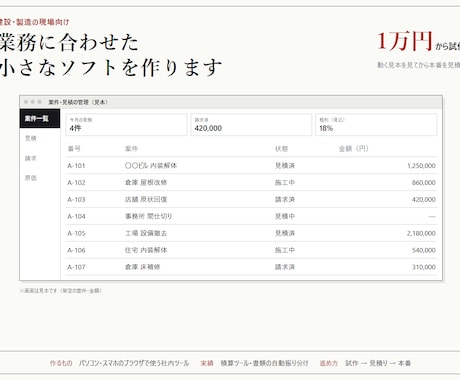Click the amount 310,000
The image size is (460, 380).
coord(424,267)
